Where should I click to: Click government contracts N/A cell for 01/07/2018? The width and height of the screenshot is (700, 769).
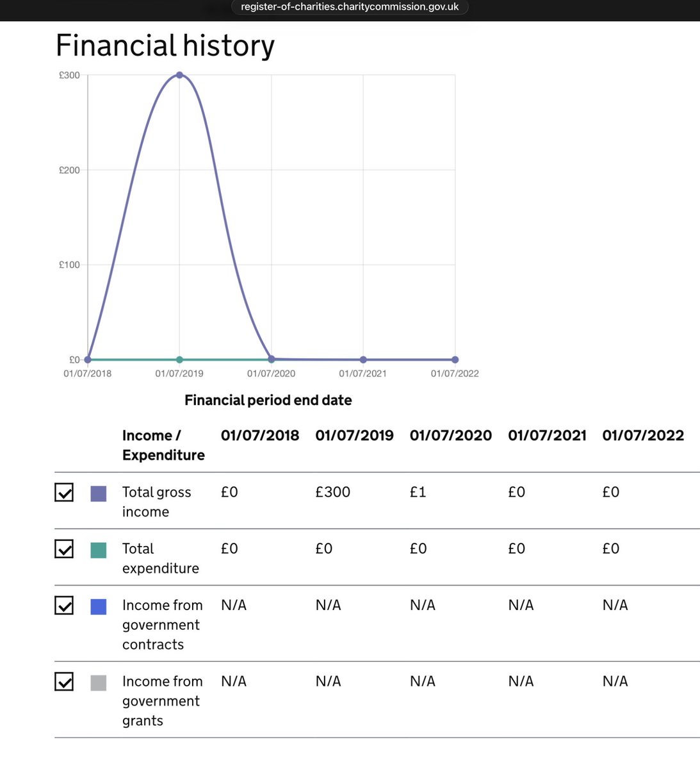tap(234, 605)
